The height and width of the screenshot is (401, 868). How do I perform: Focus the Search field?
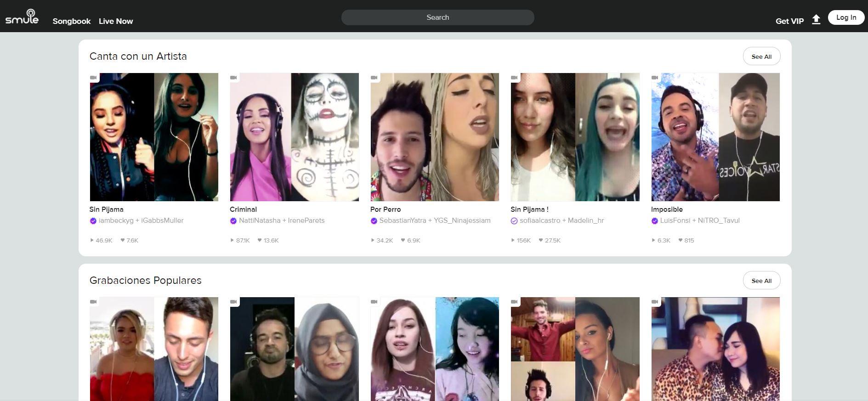click(437, 17)
